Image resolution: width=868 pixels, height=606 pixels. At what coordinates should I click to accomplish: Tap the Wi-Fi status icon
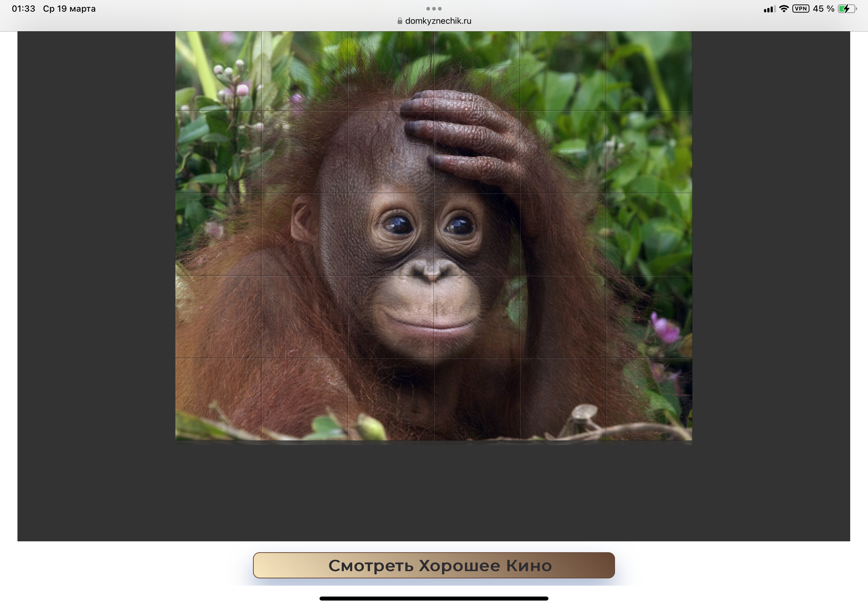click(784, 9)
